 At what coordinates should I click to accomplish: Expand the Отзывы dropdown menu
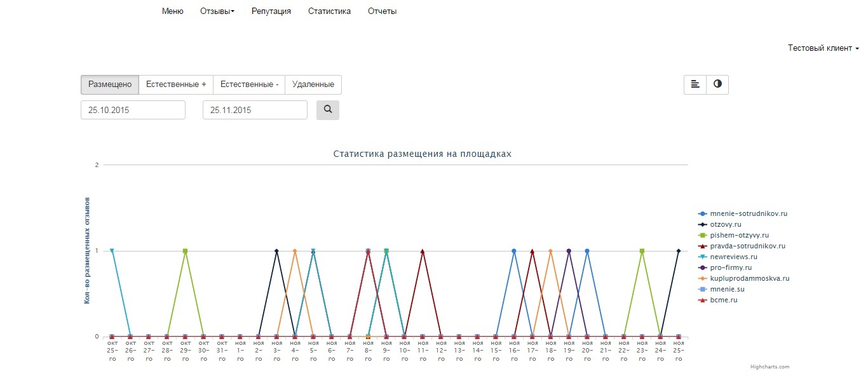click(217, 11)
